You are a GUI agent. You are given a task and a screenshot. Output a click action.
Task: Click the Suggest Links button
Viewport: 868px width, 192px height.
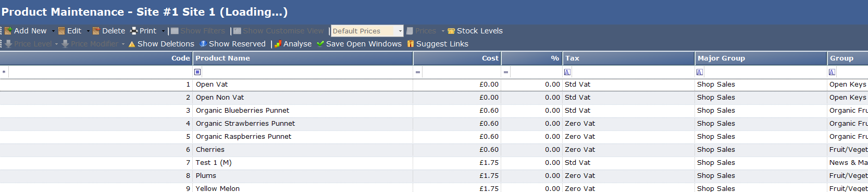(x=438, y=44)
